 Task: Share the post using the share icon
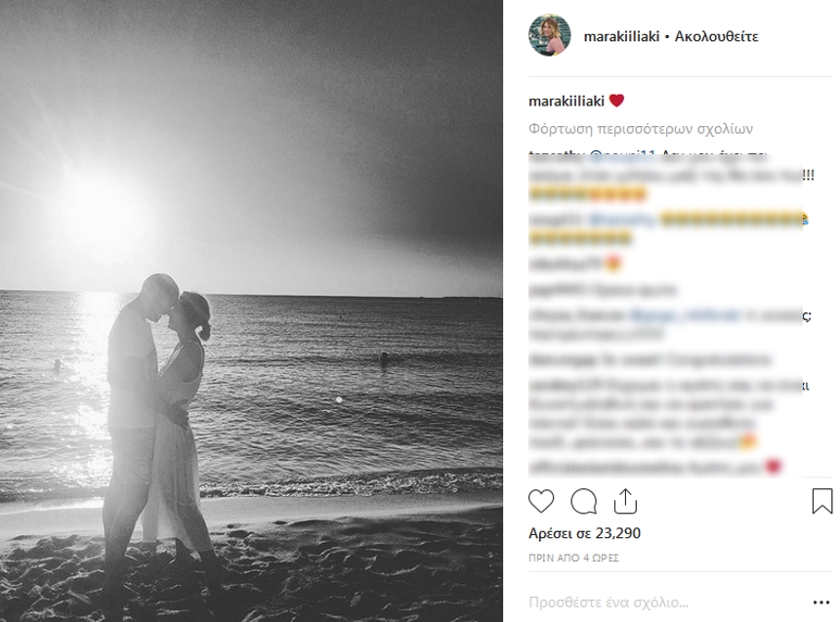(625, 502)
